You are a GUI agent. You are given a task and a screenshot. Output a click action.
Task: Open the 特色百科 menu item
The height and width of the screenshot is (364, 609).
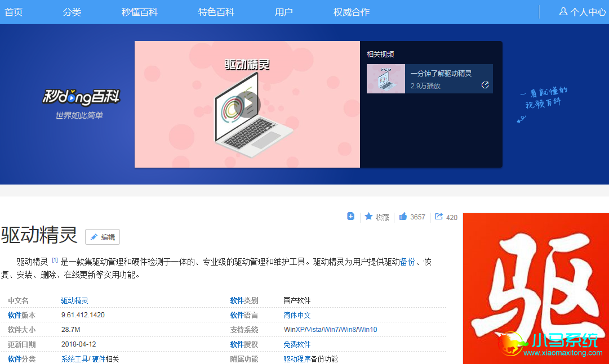tap(216, 12)
